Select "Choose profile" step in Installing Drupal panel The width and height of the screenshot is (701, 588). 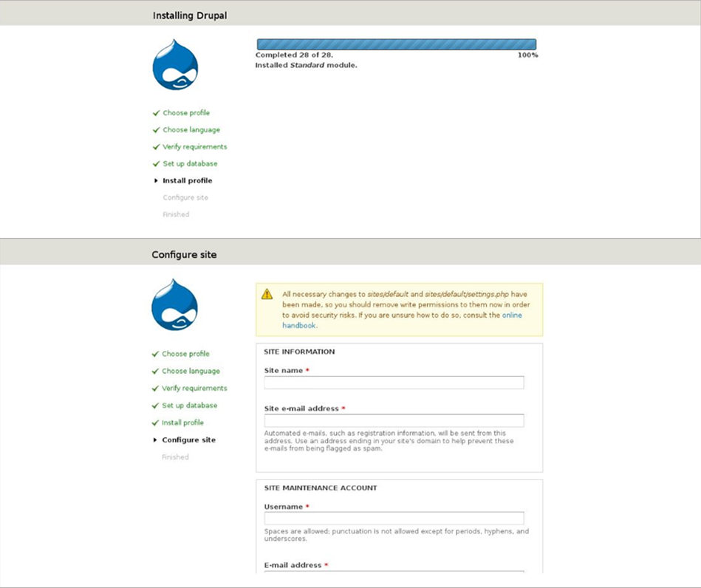point(186,113)
